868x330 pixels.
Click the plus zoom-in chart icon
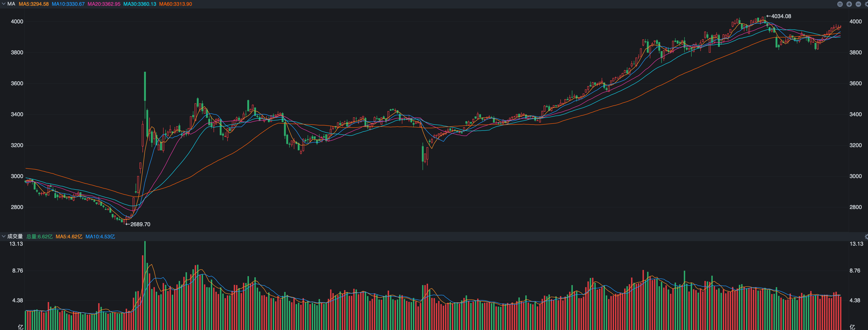pyautogui.click(x=849, y=4)
